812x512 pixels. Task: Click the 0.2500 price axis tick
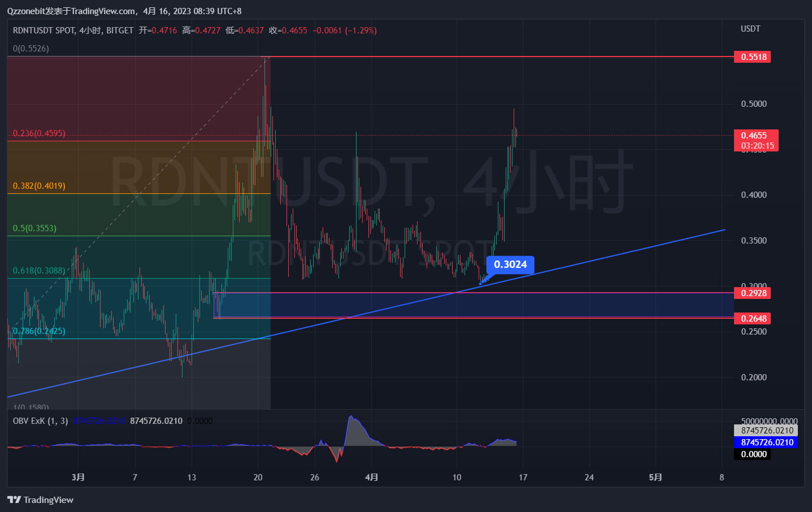tap(754, 332)
